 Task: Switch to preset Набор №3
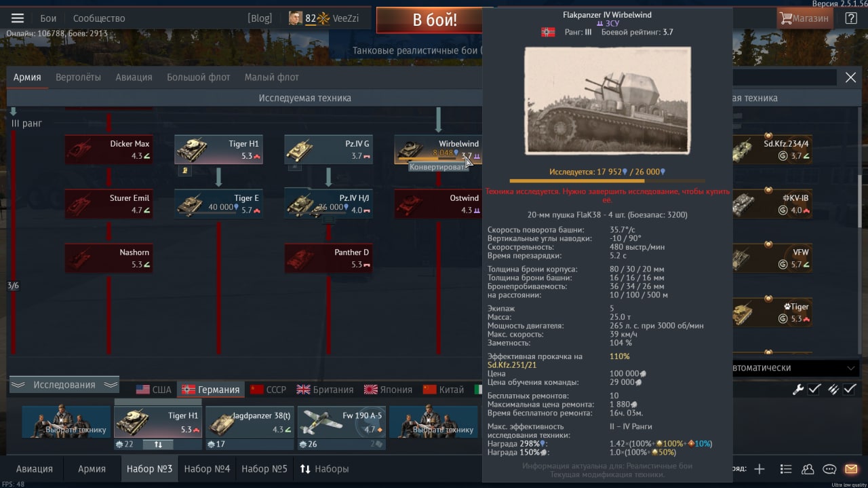(x=149, y=469)
